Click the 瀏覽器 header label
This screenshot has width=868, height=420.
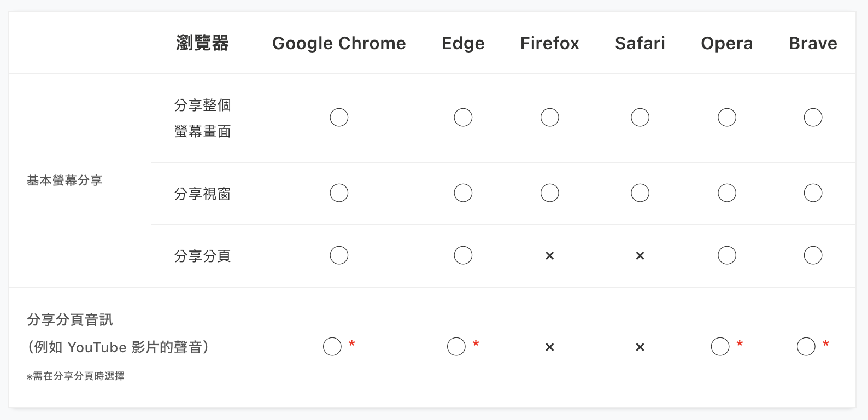202,43
